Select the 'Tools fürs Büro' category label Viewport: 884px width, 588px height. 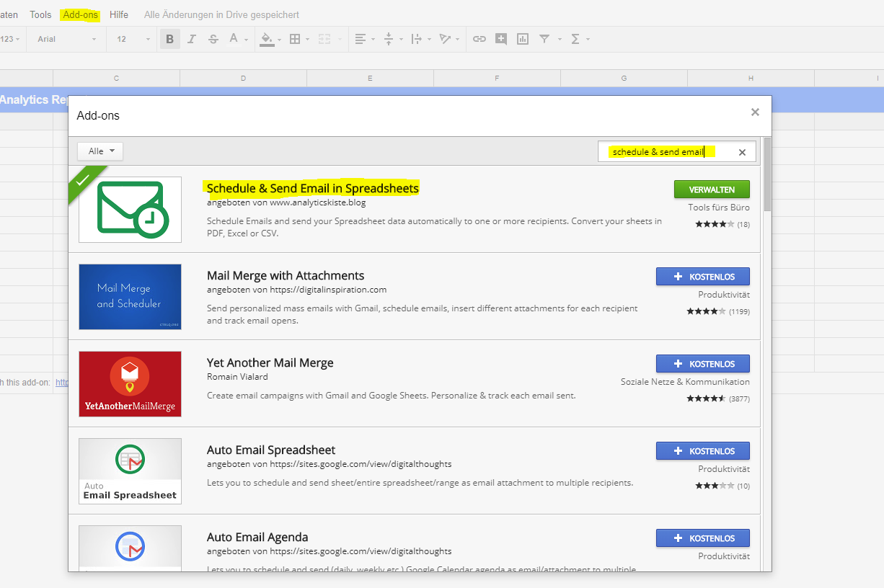[x=719, y=208]
